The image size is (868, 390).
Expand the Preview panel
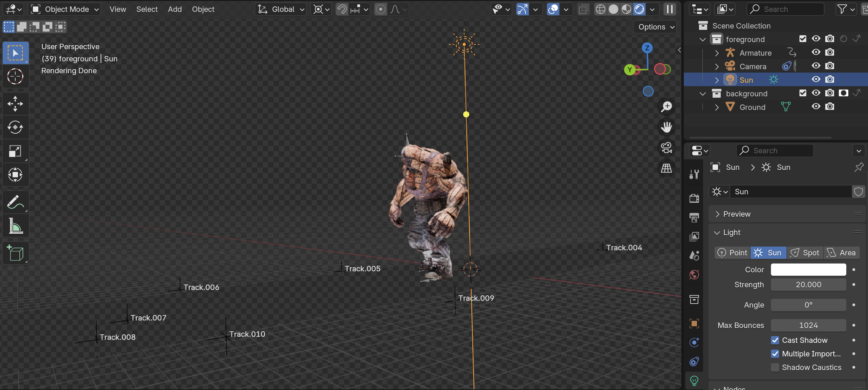[736, 214]
